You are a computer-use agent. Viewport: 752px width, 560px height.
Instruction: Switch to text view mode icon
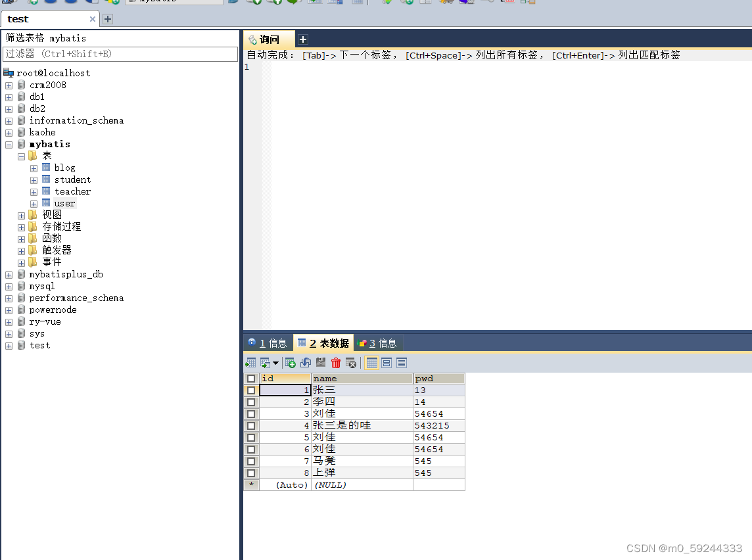pyautogui.click(x=402, y=363)
